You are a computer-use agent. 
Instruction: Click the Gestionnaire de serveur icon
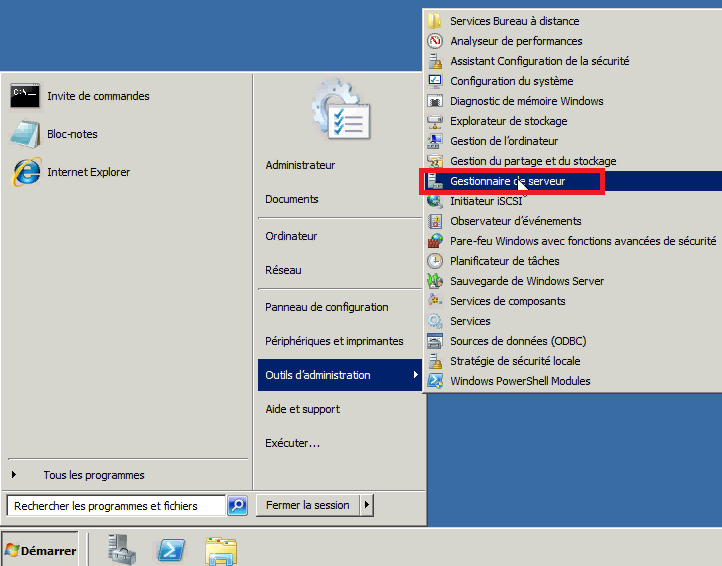click(x=435, y=181)
